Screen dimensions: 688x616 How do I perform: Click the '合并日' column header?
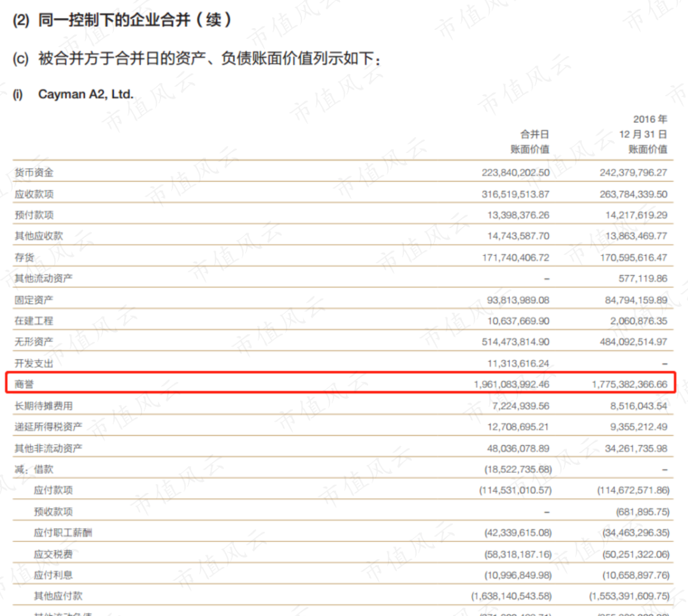point(534,134)
